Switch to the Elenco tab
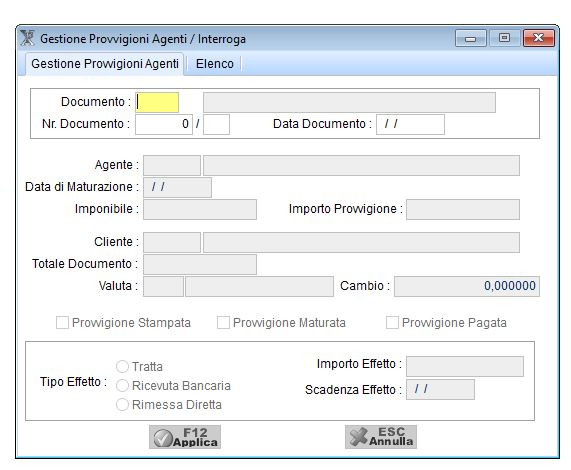The image size is (571, 470). tap(214, 64)
